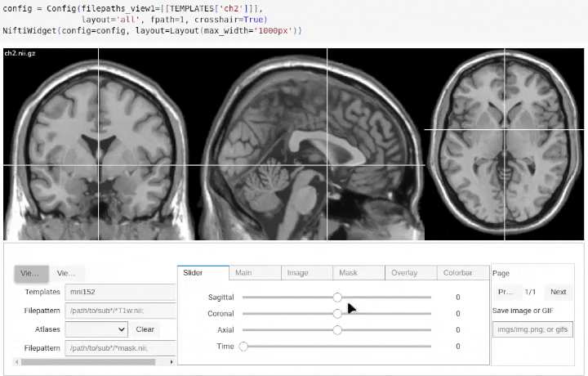588x376 pixels.
Task: Open the Main tab
Action: coord(255,273)
